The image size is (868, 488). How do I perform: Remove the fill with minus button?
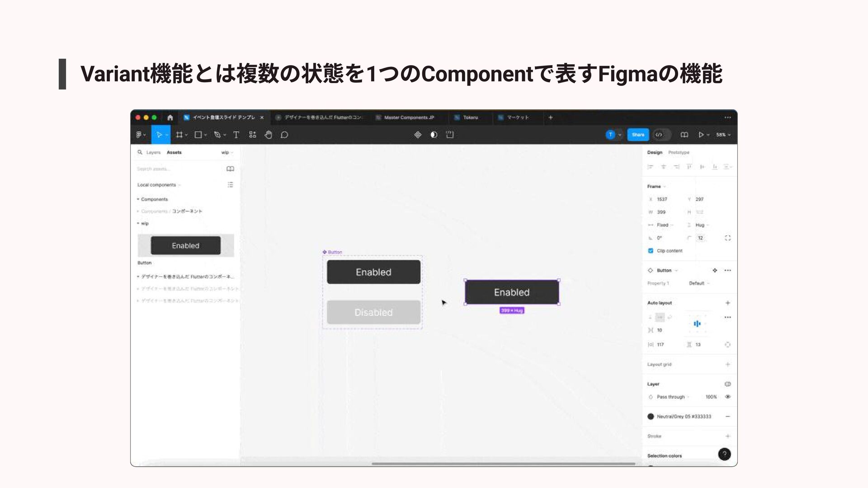pos(727,417)
